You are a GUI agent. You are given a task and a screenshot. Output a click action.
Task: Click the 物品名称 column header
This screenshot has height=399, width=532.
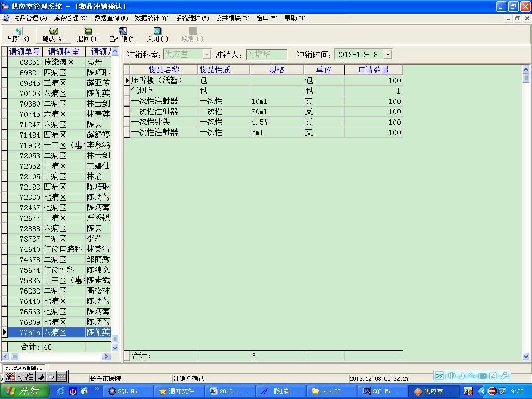[x=164, y=70]
